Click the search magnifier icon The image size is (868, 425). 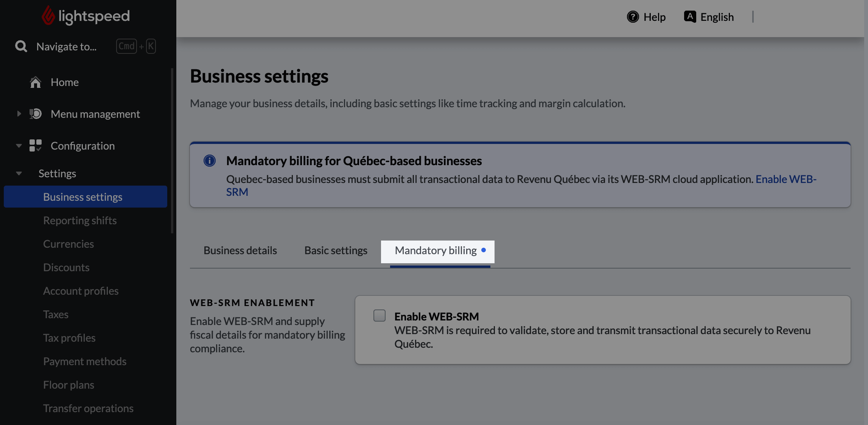(x=21, y=46)
